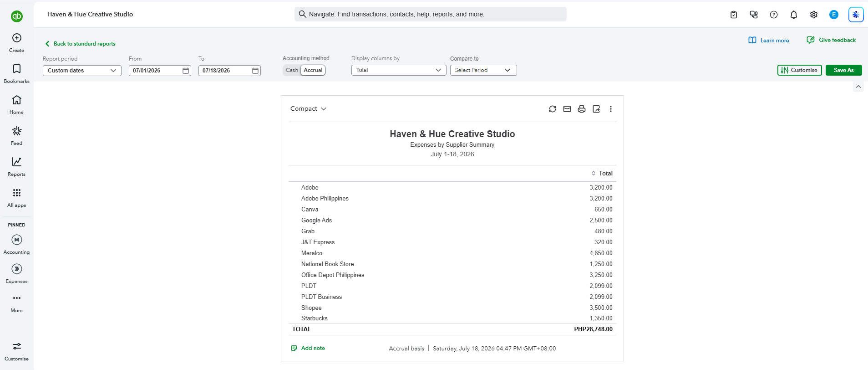Click the Meralco supplier name
868x370 pixels.
coord(312,253)
